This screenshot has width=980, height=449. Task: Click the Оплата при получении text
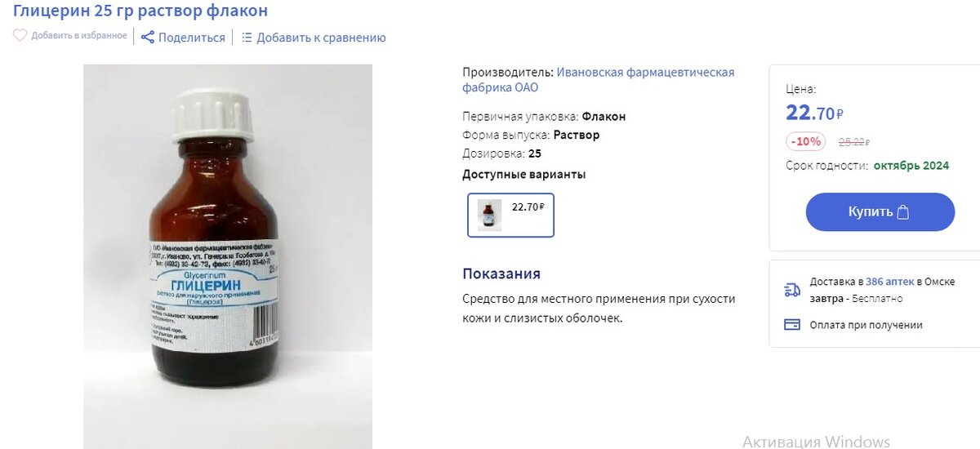tap(866, 325)
